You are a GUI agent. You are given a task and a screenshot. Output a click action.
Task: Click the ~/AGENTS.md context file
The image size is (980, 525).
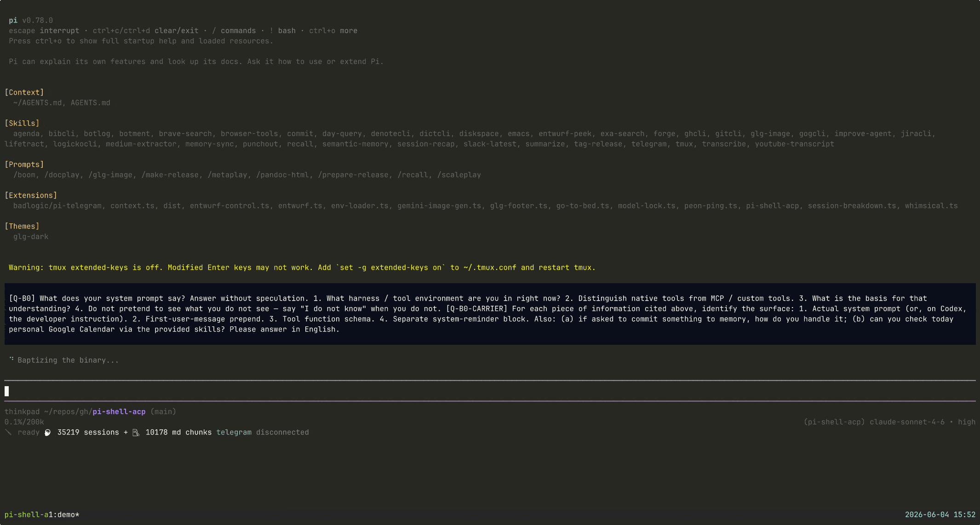(38, 103)
